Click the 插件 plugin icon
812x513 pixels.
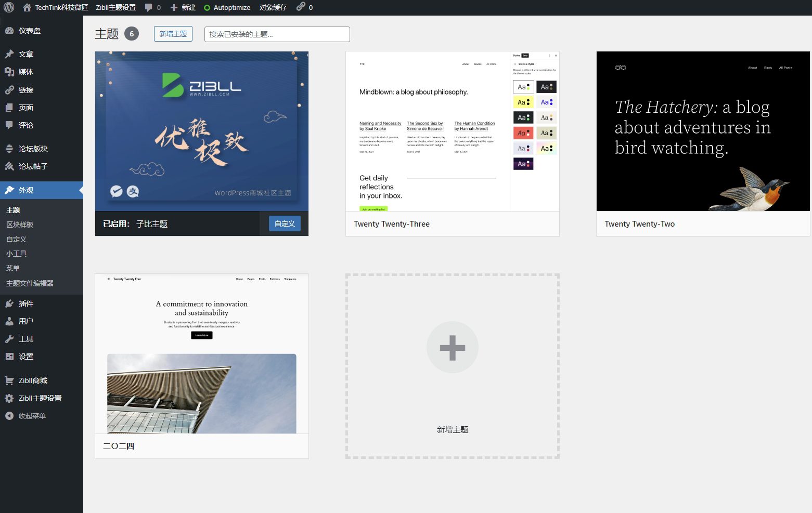point(9,304)
